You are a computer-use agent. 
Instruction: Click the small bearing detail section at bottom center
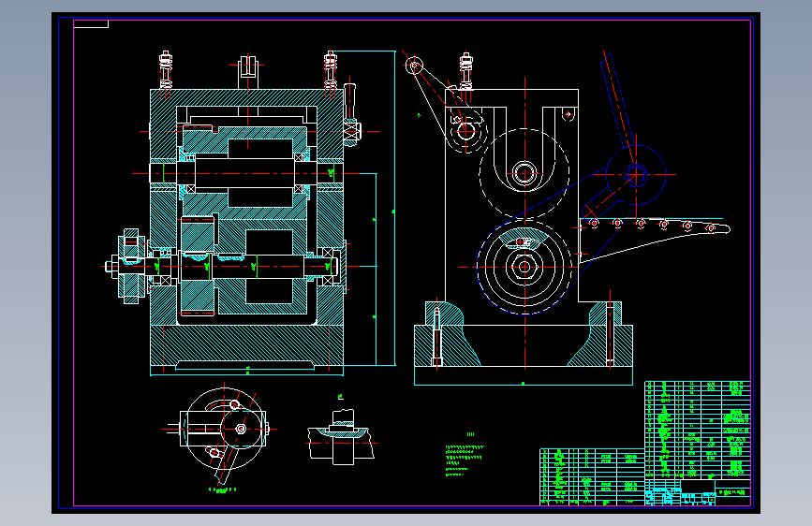tap(340, 435)
